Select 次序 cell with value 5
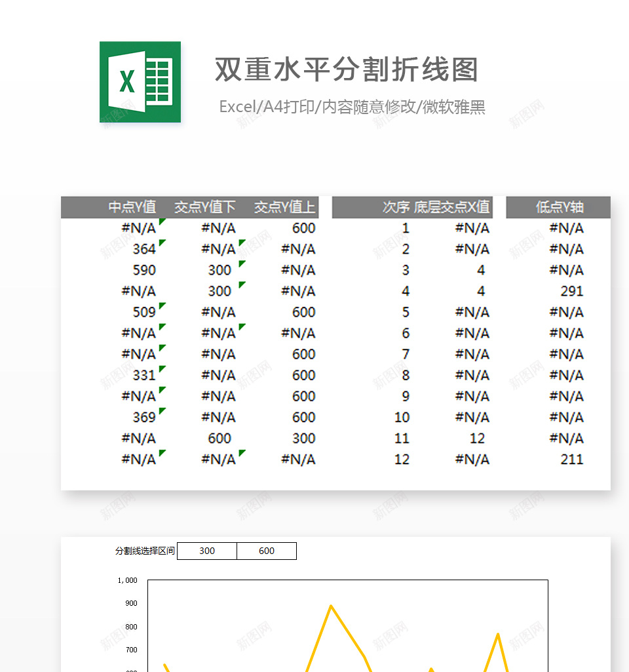629x672 pixels. point(406,312)
